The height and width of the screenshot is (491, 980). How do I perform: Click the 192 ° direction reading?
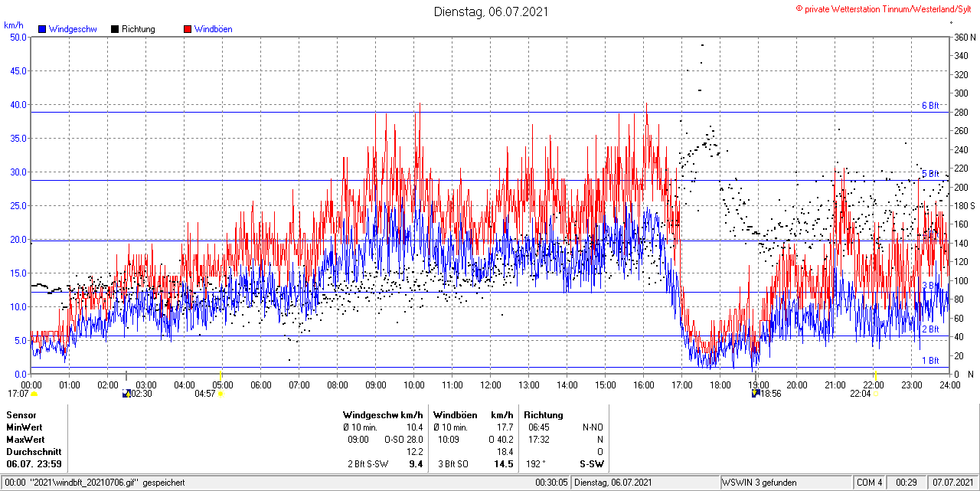pyautogui.click(x=537, y=464)
